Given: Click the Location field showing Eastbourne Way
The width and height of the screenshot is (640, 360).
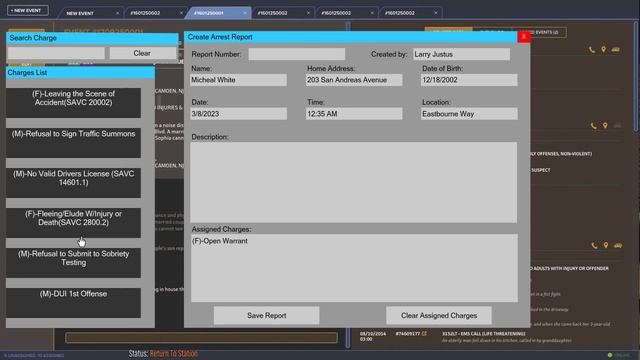Looking at the screenshot, I should [x=469, y=114].
